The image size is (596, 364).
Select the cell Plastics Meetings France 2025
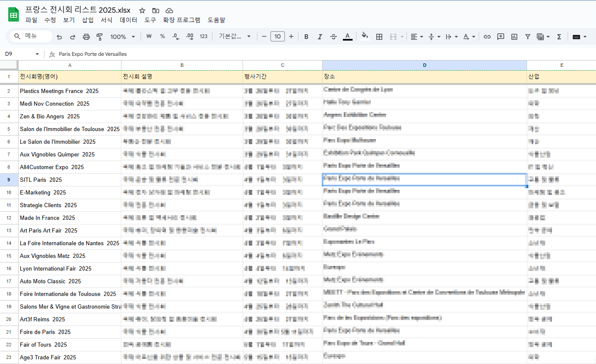(70, 91)
